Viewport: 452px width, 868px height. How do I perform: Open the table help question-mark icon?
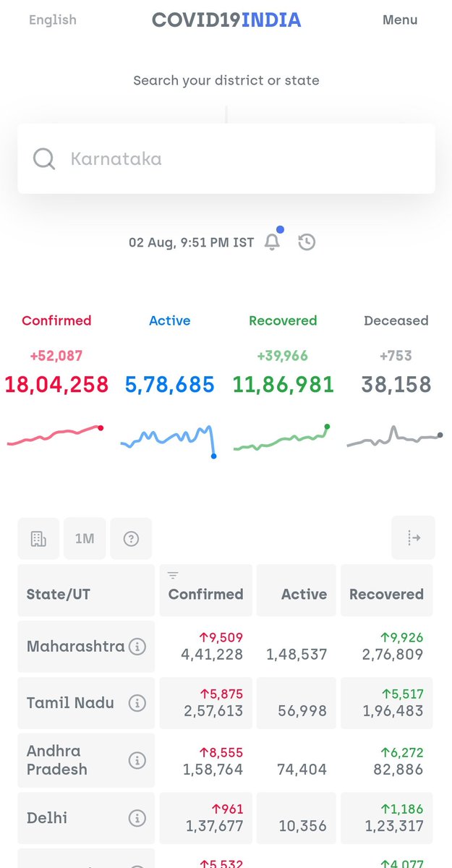click(131, 538)
